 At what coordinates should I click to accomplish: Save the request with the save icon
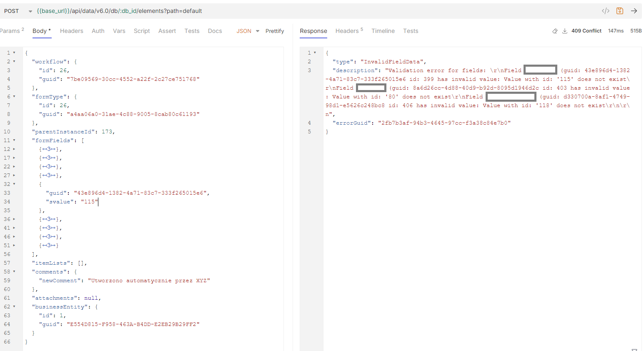point(620,11)
